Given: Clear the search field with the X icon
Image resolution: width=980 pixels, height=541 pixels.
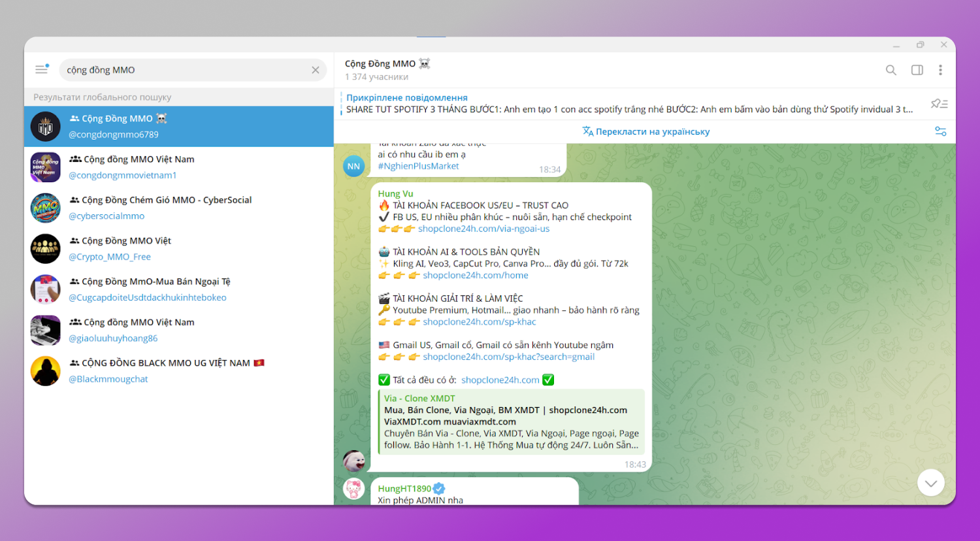Looking at the screenshot, I should [x=316, y=70].
